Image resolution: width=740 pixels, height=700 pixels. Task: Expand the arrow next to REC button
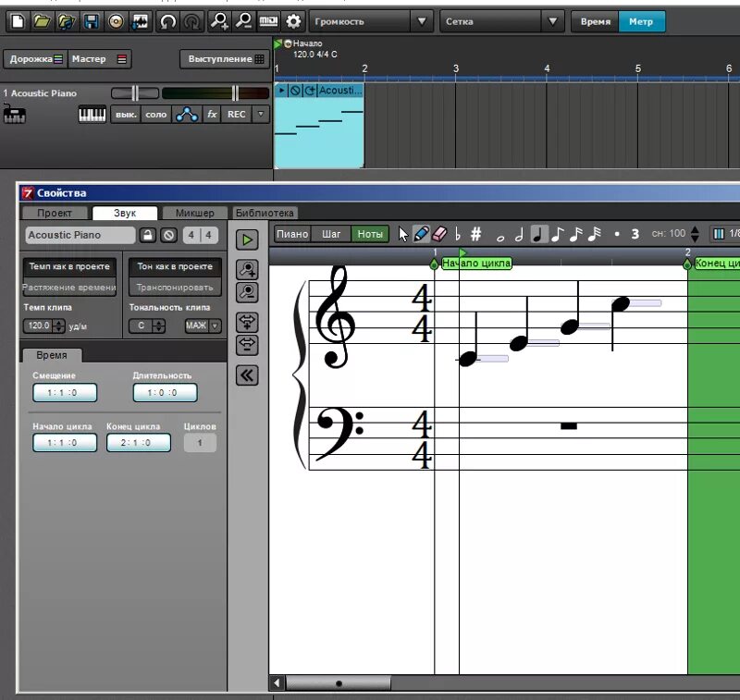[261, 115]
